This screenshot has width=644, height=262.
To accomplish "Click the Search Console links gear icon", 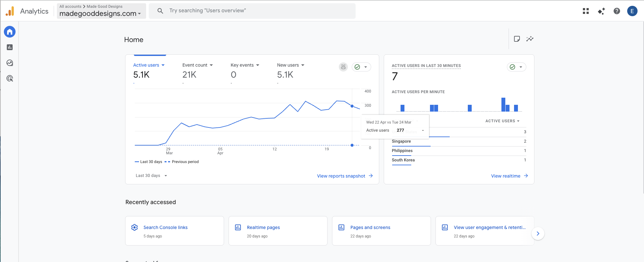I will 134,227.
